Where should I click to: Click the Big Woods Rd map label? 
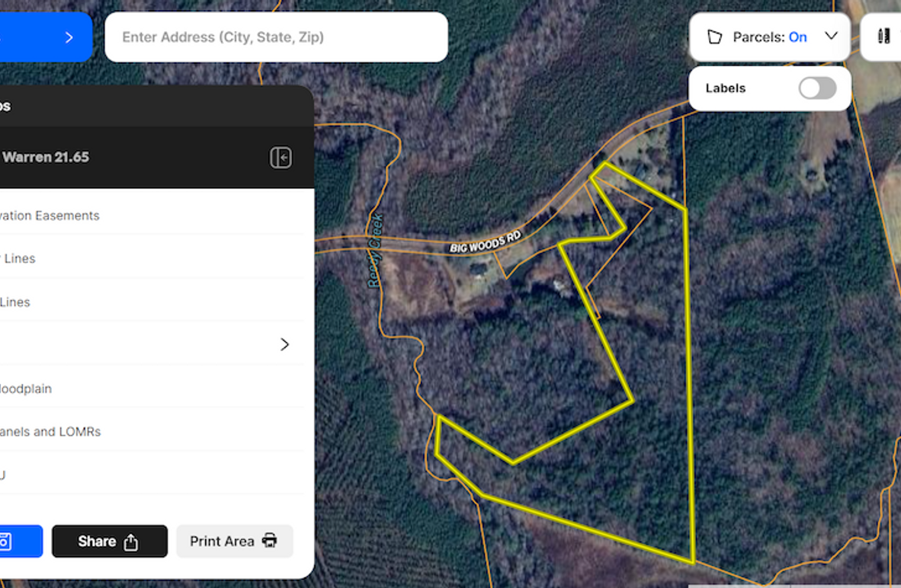pos(485,243)
